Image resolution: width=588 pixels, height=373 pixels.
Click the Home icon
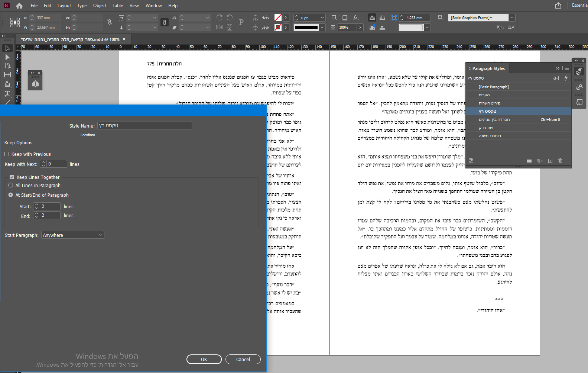click(19, 6)
